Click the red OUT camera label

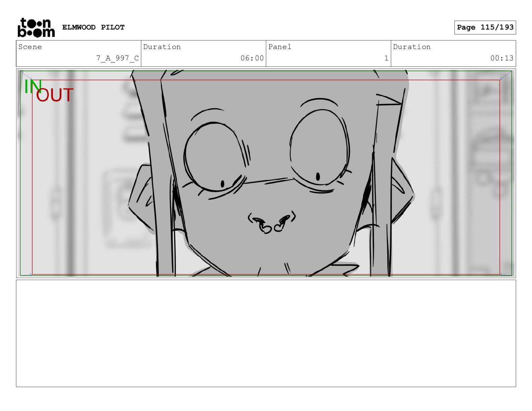55,95
